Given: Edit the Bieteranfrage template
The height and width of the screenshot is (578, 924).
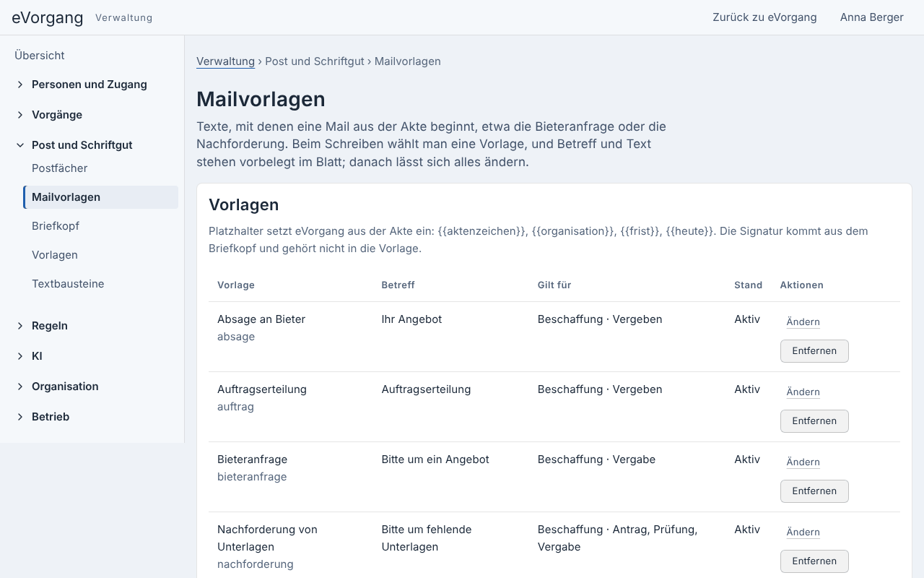Looking at the screenshot, I should pyautogui.click(x=803, y=462).
